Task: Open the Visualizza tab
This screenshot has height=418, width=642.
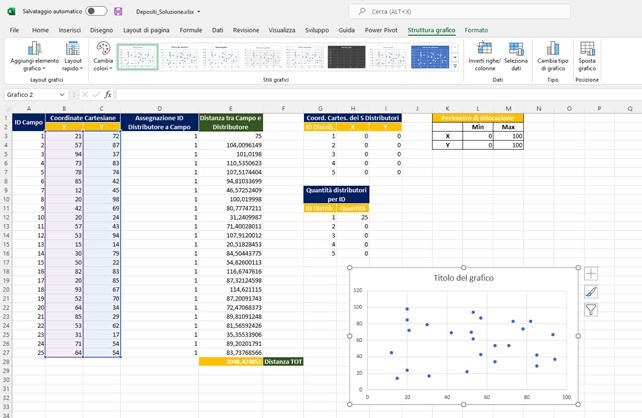Action: (282, 30)
